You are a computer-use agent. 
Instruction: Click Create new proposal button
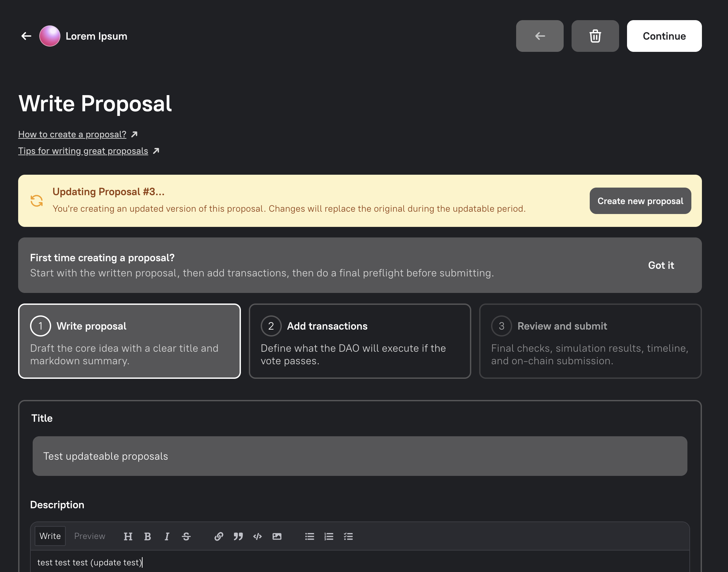point(640,200)
